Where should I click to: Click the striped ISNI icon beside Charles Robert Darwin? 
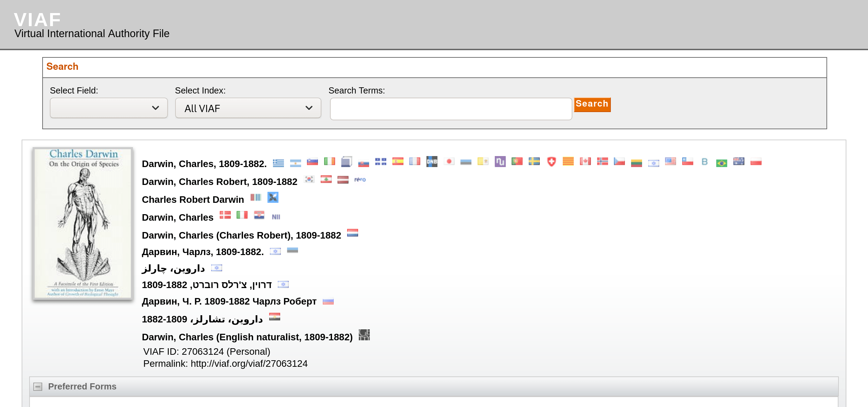tap(255, 197)
